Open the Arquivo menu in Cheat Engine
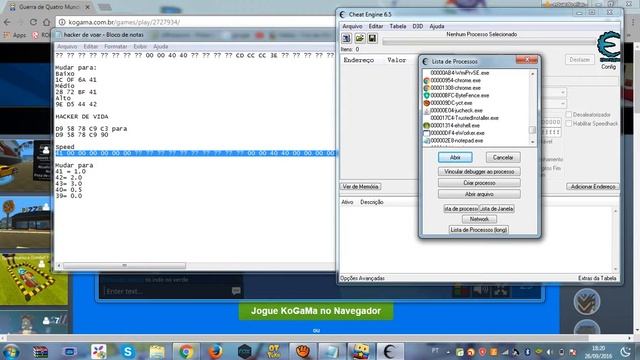The width and height of the screenshot is (640, 360). tap(352, 26)
